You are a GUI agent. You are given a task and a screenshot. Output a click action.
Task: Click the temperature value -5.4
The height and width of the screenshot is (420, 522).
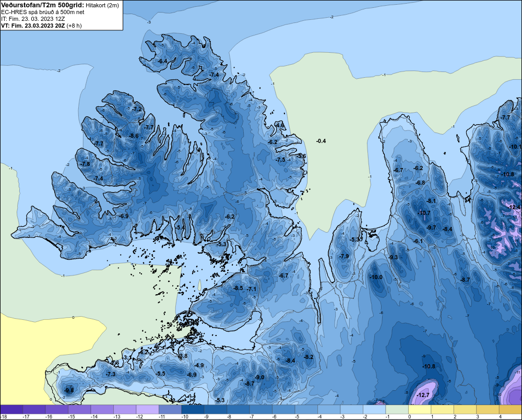click(x=180, y=227)
